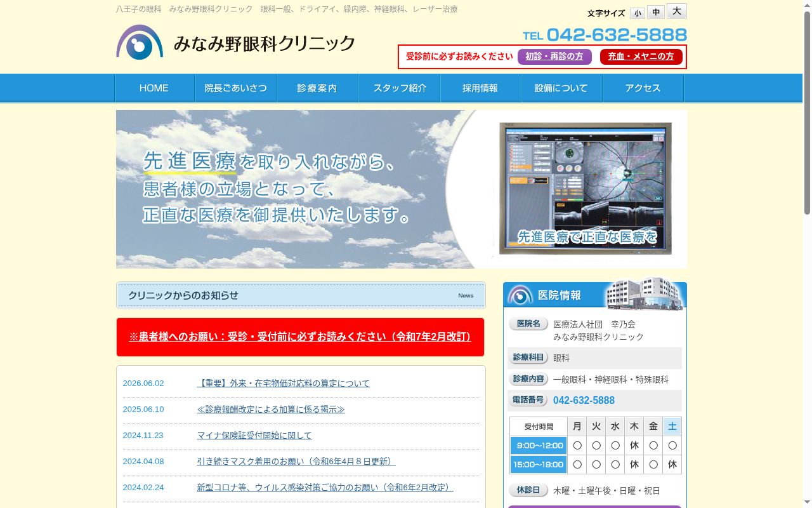Click news date 2025.06.10

[x=143, y=410]
